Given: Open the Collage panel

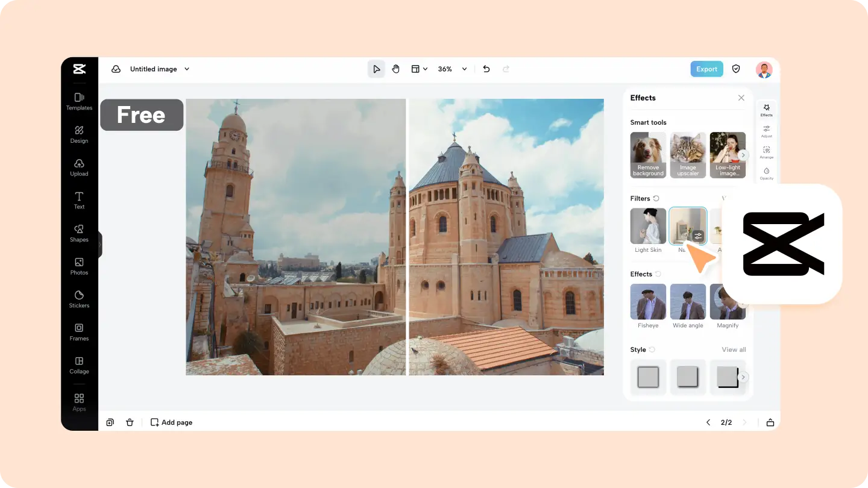Looking at the screenshot, I should 79,364.
